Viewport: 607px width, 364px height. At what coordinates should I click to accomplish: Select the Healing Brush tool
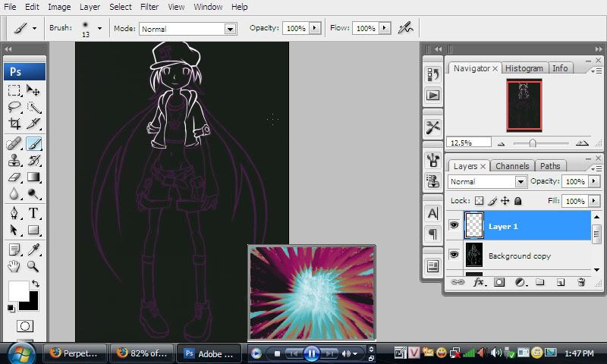[x=14, y=144]
